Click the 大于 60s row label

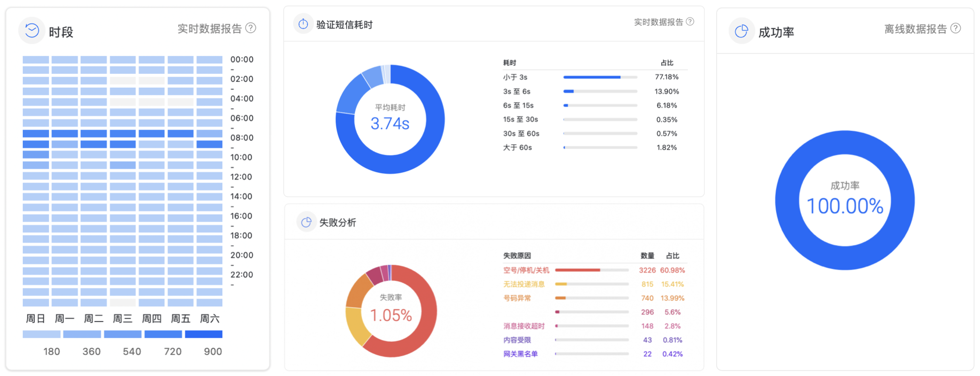click(x=517, y=147)
